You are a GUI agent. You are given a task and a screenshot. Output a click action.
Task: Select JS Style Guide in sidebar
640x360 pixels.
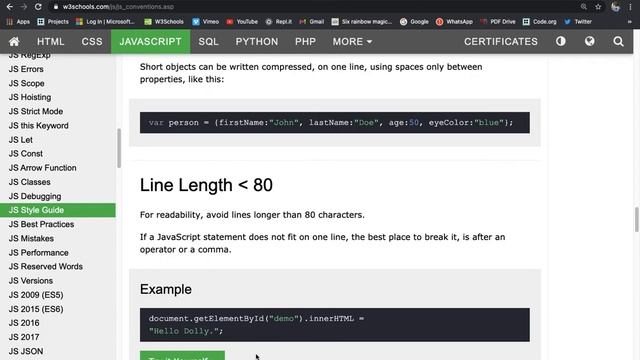point(58,210)
